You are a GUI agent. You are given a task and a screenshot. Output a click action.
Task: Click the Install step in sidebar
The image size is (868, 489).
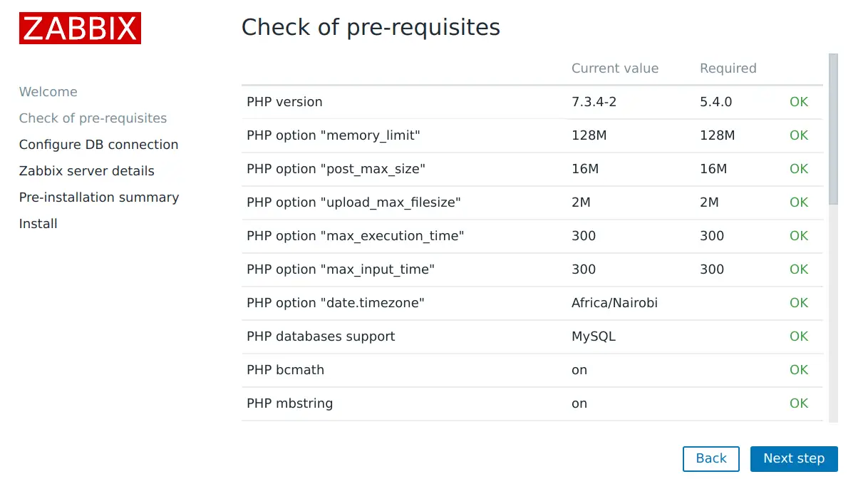pos(38,224)
